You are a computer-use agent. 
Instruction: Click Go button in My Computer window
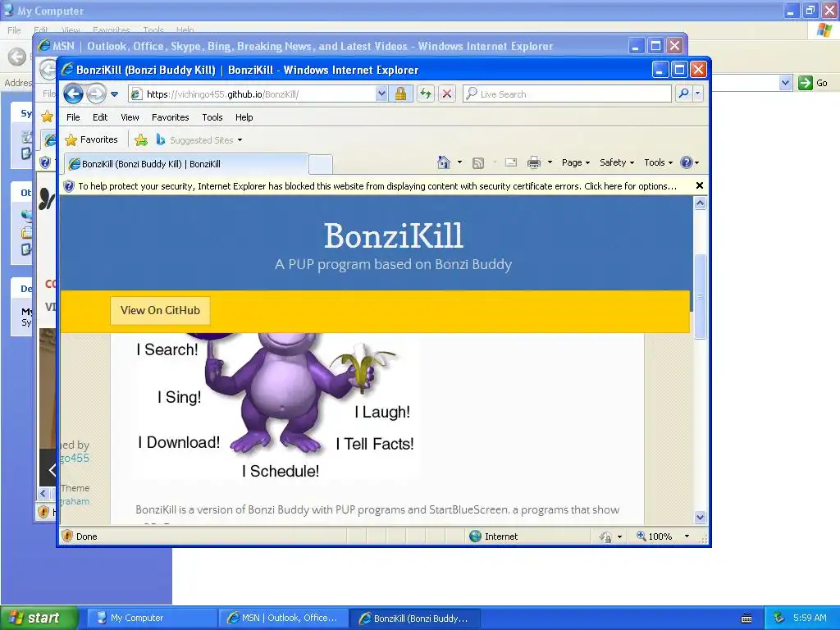pos(813,83)
